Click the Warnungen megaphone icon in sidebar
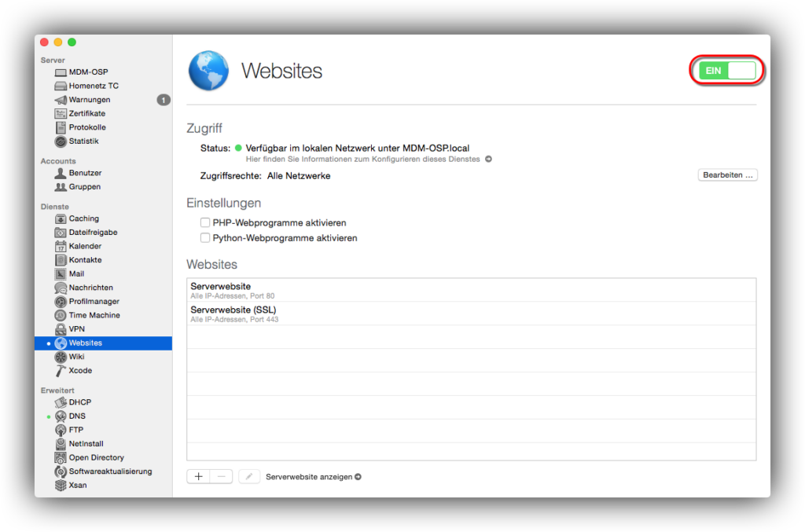Screen dimensions: 805x532 click(x=61, y=100)
